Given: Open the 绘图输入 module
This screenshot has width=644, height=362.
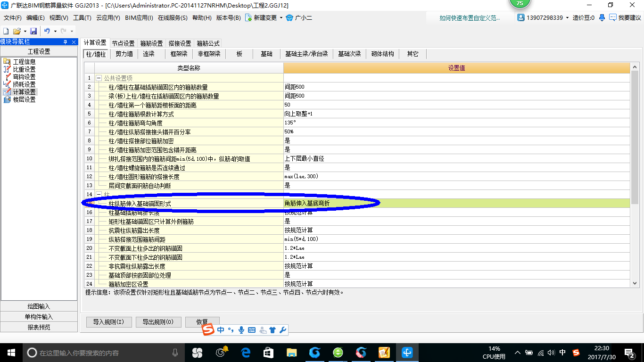Looking at the screenshot, I should pyautogui.click(x=39, y=306).
